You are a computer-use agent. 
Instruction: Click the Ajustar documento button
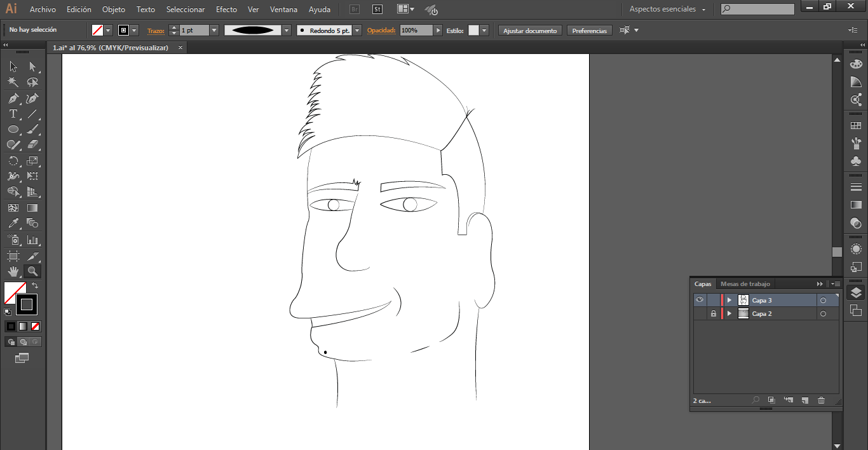530,31
